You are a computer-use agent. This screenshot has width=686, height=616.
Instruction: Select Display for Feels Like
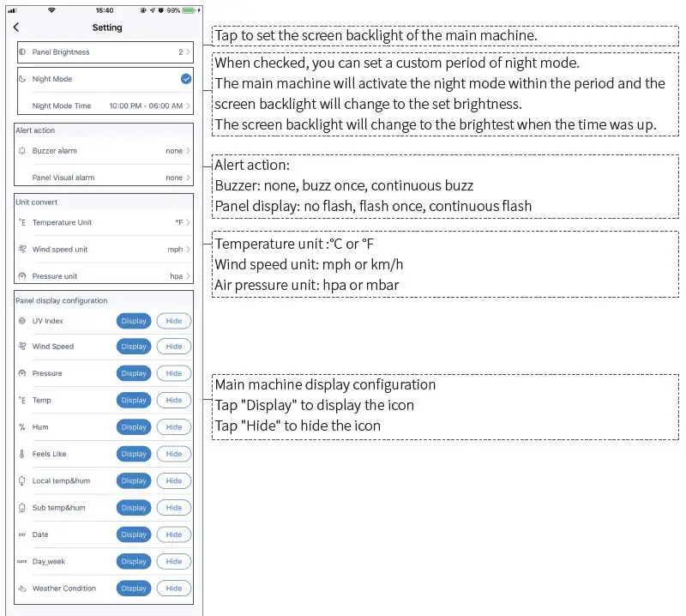134,454
